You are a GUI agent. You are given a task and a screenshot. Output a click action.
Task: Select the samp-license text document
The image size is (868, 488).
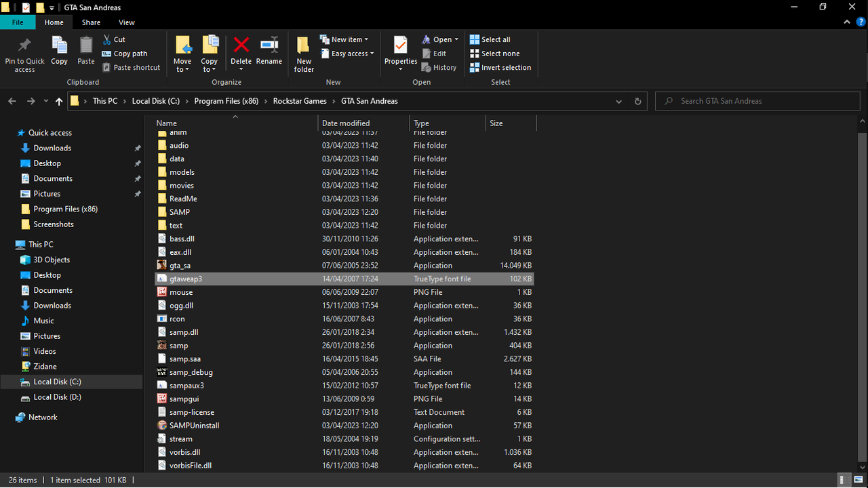click(344, 411)
